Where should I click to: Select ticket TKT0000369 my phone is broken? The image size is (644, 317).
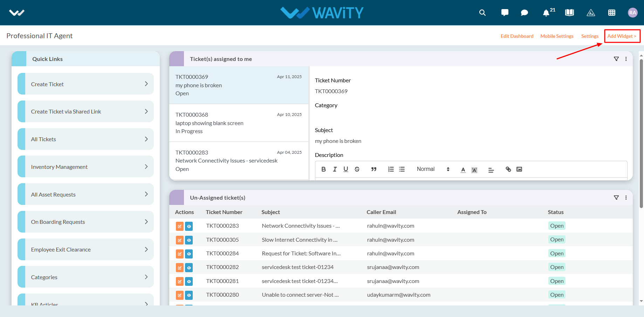point(239,85)
